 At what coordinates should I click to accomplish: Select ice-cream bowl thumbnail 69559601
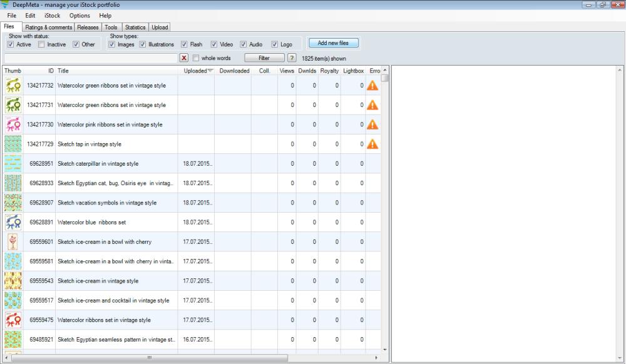click(13, 241)
